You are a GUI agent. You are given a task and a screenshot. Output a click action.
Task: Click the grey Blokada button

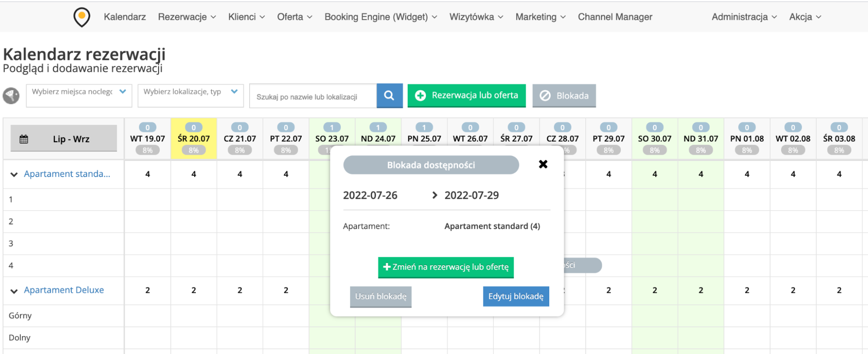point(564,96)
